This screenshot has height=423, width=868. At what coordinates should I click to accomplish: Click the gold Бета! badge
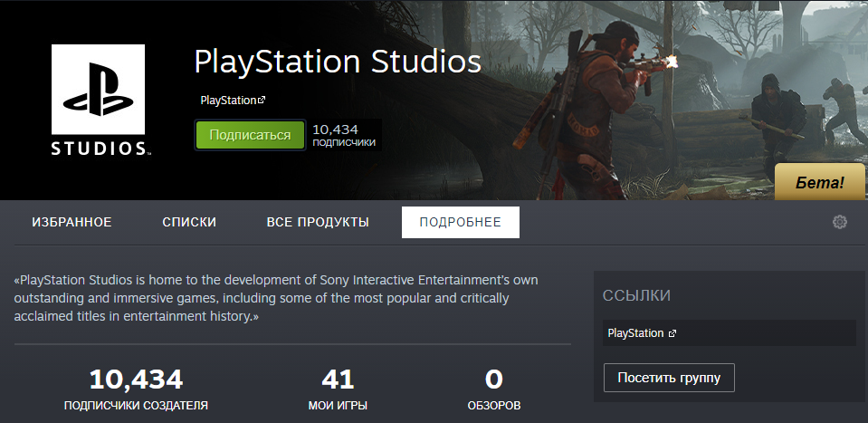[820, 182]
